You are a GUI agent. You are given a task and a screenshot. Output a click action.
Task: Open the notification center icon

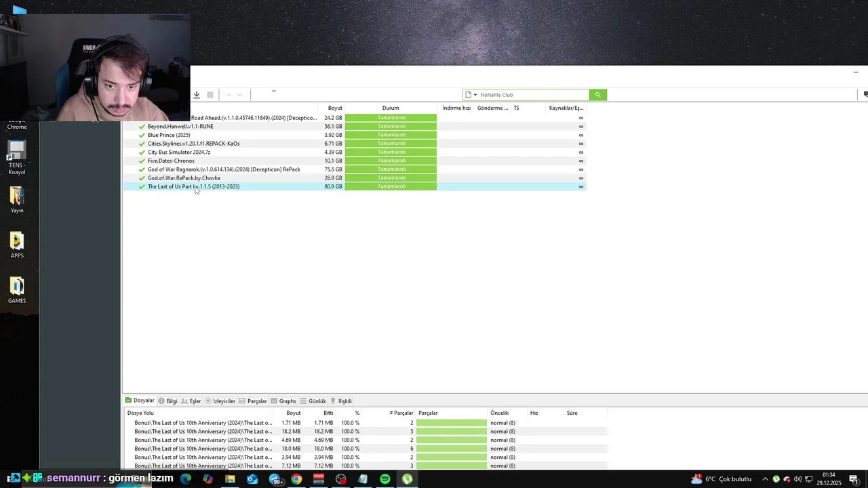pos(854,479)
